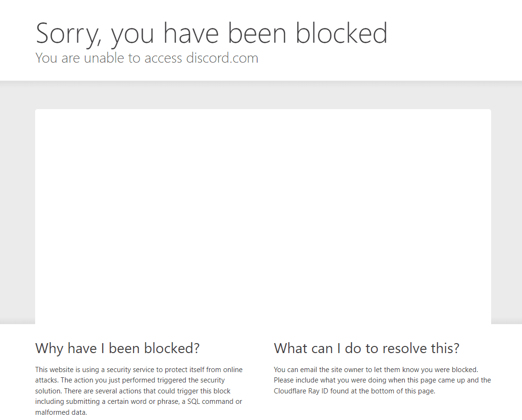This screenshot has height=420, width=522.
Task: Click the "SQL command" text in the paragraph
Action: click(x=212, y=401)
